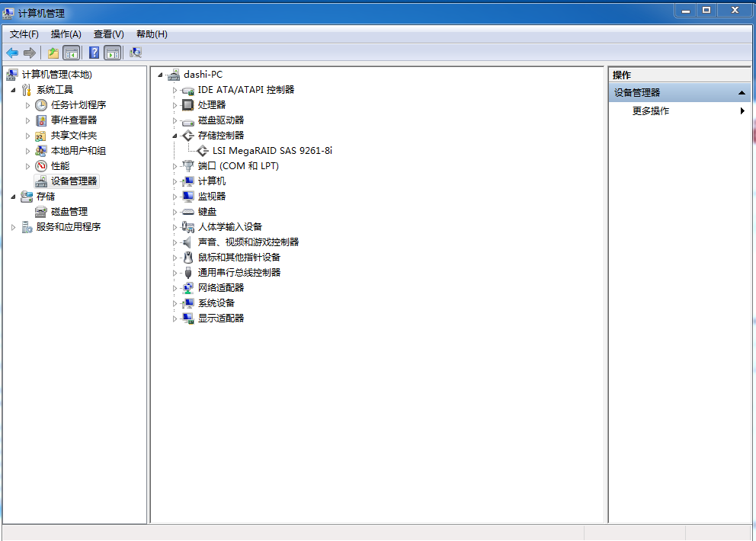Click the 性能 gauge icon
The image size is (756, 541).
click(41, 166)
